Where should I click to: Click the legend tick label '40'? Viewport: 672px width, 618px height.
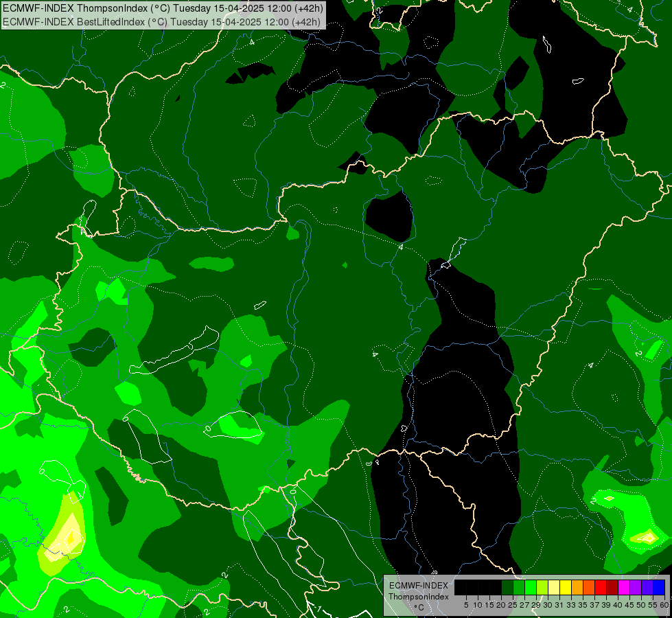coord(618,605)
